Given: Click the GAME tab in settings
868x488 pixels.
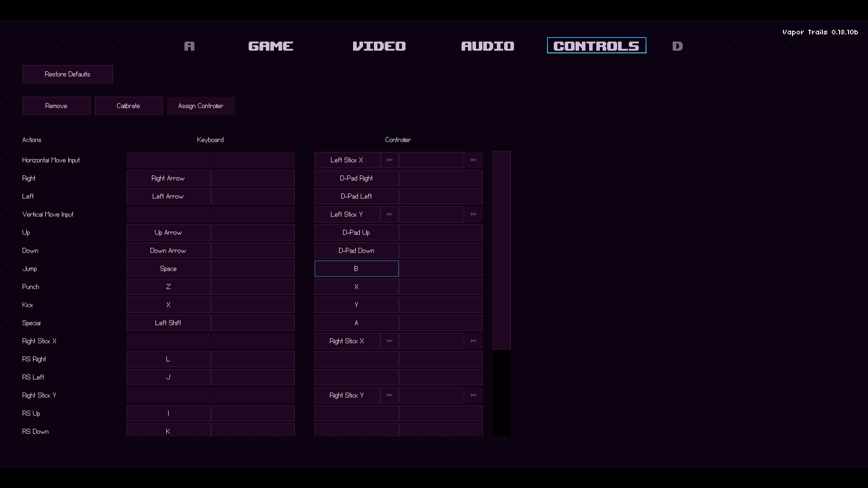Looking at the screenshot, I should click(271, 45).
